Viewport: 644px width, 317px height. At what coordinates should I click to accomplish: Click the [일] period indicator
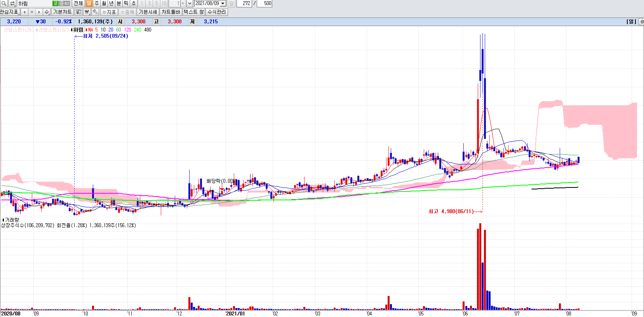[631, 22]
